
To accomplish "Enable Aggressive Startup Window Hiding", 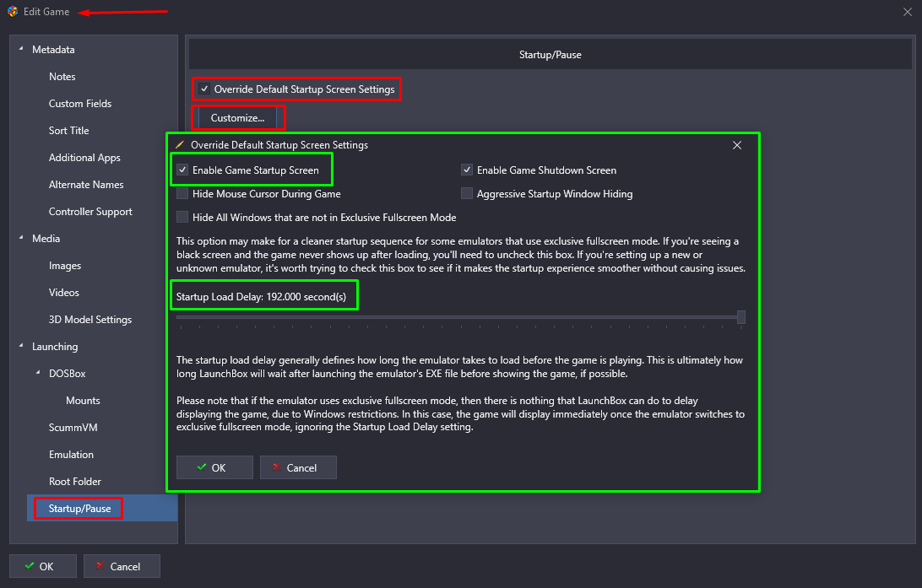I will click(x=467, y=194).
